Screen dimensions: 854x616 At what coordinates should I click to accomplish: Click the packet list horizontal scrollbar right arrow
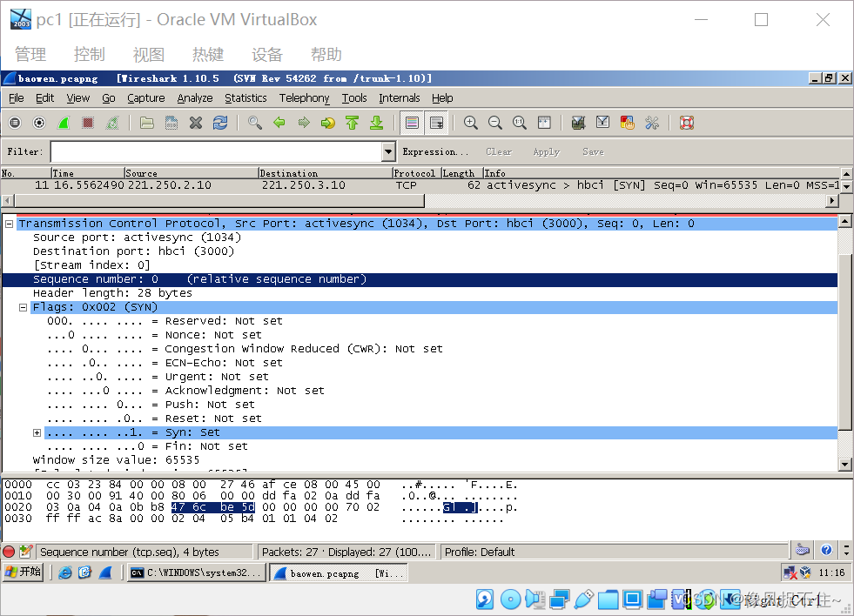pos(831,201)
